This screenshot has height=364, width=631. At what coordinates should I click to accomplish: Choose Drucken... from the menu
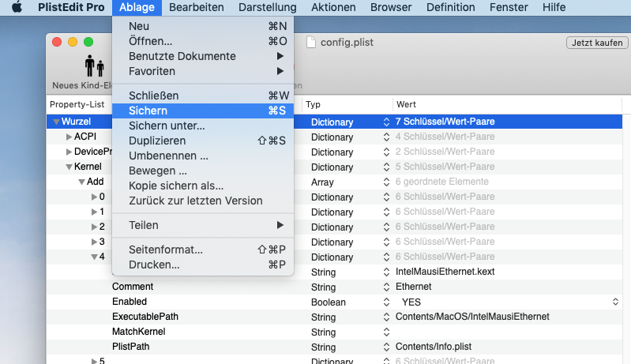pyautogui.click(x=154, y=265)
